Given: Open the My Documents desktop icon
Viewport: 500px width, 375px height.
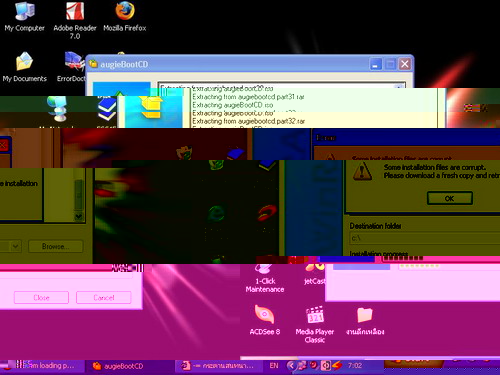Looking at the screenshot, I should pyautogui.click(x=25, y=67).
